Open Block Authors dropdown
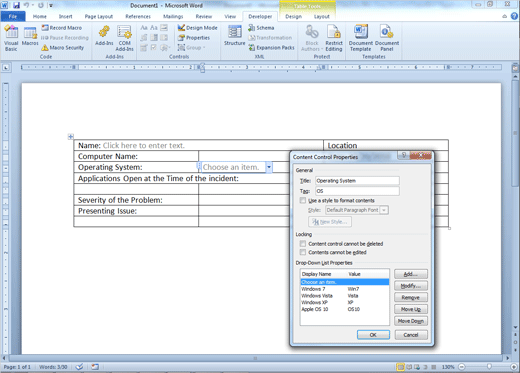This screenshot has height=373, width=520. tap(312, 39)
